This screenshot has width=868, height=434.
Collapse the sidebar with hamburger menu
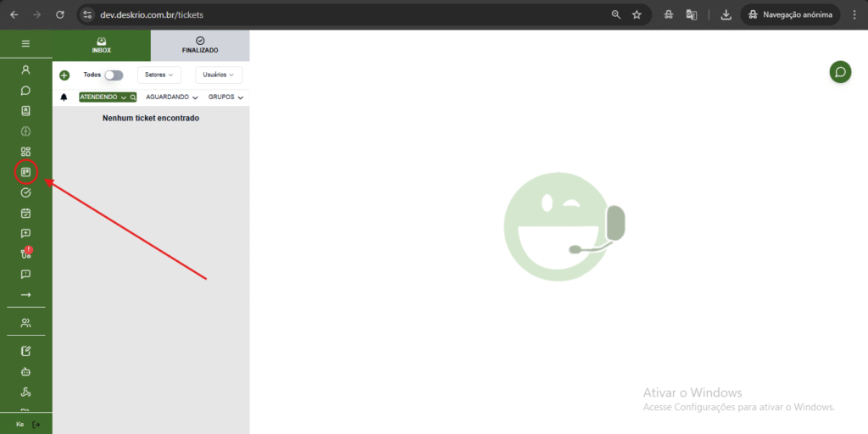25,43
